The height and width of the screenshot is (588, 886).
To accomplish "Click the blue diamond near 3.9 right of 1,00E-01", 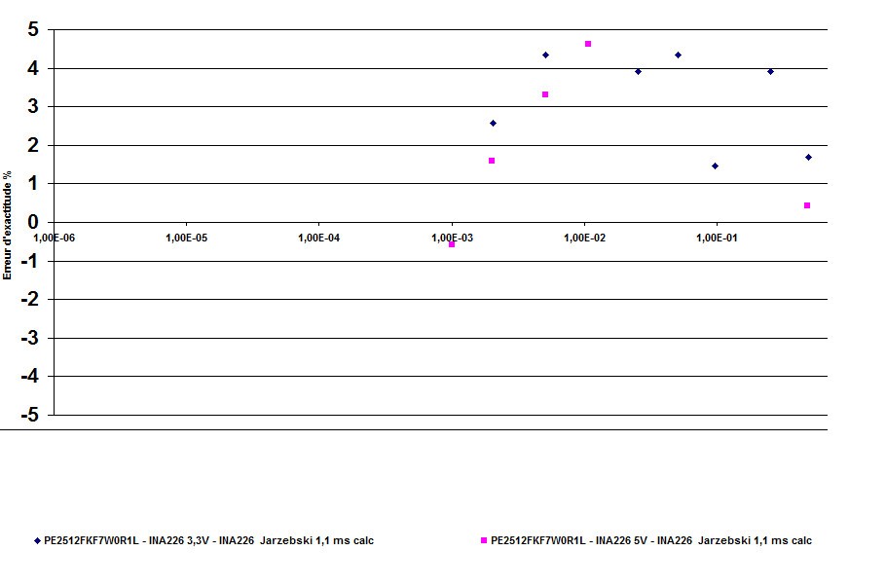I will point(770,72).
